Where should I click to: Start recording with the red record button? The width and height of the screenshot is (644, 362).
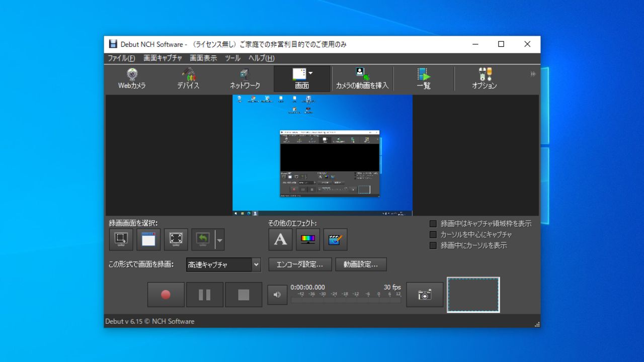point(166,295)
